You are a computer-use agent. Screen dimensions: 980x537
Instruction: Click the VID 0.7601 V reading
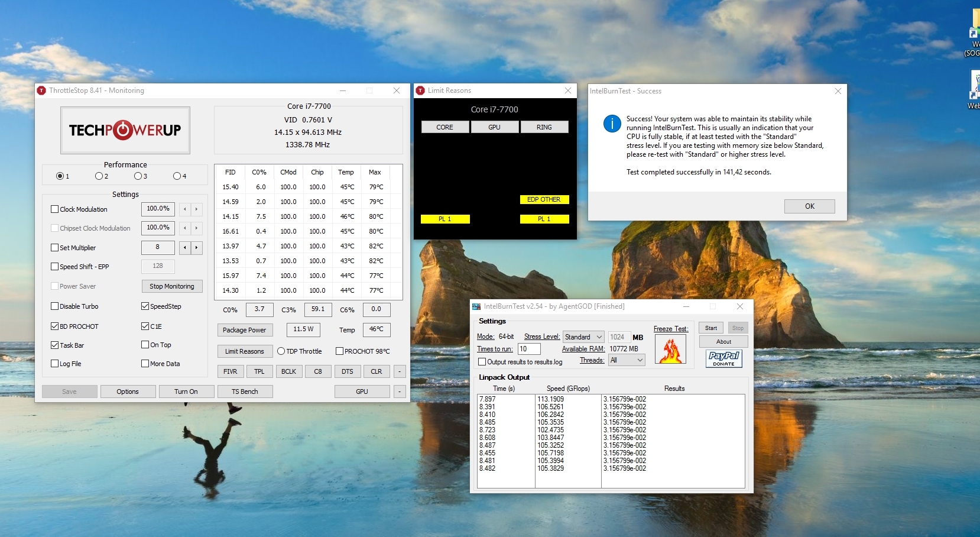308,120
